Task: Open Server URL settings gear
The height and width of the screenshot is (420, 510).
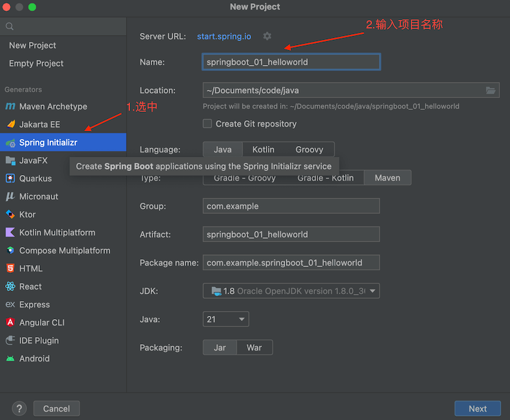Action: (x=267, y=37)
